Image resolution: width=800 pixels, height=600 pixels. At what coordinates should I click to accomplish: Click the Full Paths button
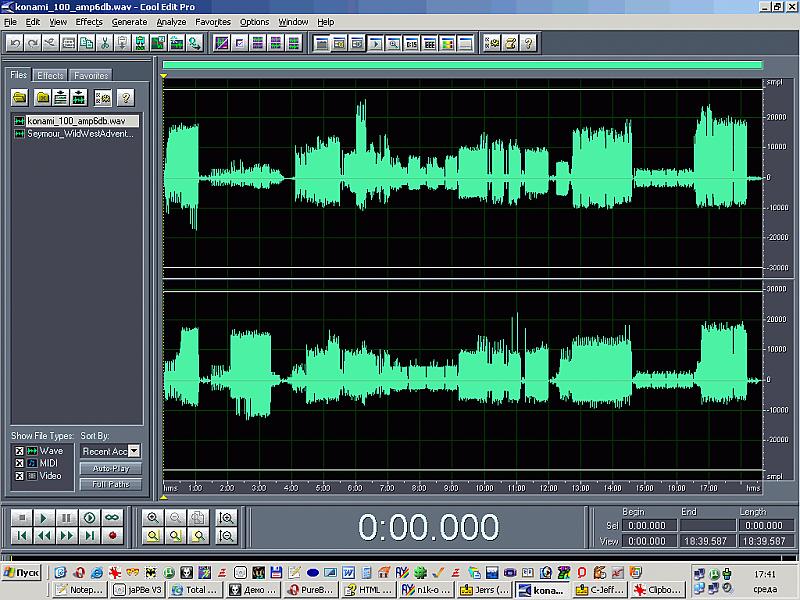(111, 484)
